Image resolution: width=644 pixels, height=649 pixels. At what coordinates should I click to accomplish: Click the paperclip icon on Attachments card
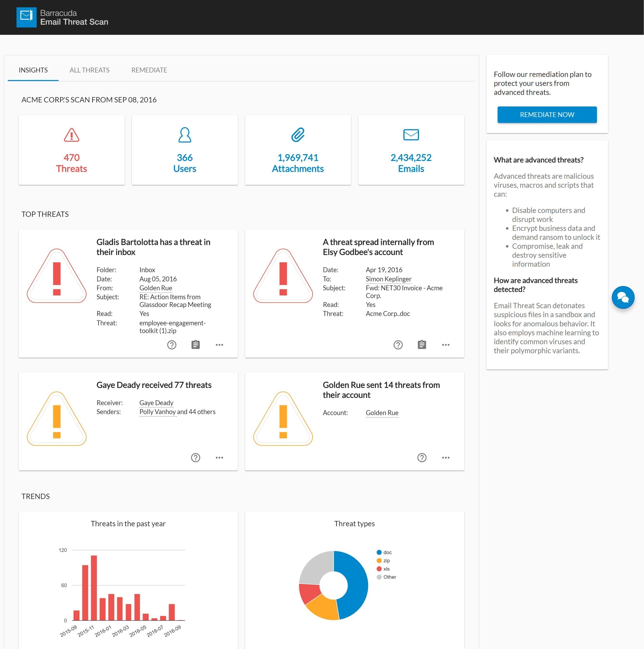click(298, 135)
